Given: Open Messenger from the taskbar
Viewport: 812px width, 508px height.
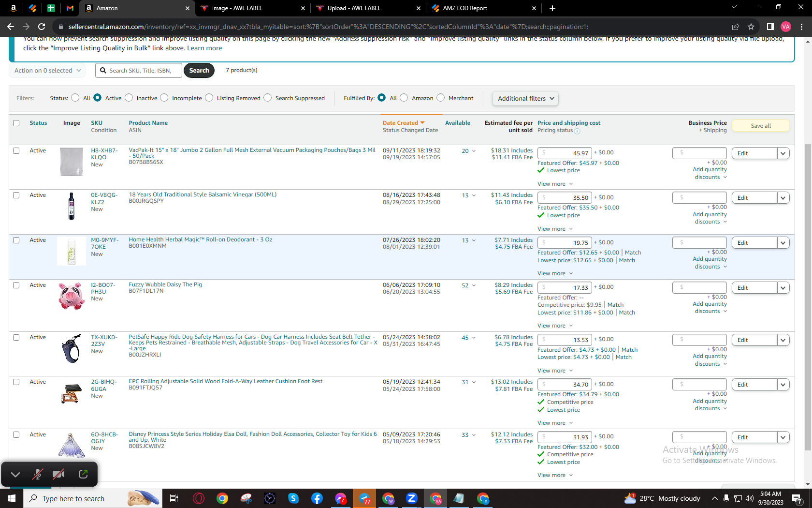Looking at the screenshot, I should point(341,498).
